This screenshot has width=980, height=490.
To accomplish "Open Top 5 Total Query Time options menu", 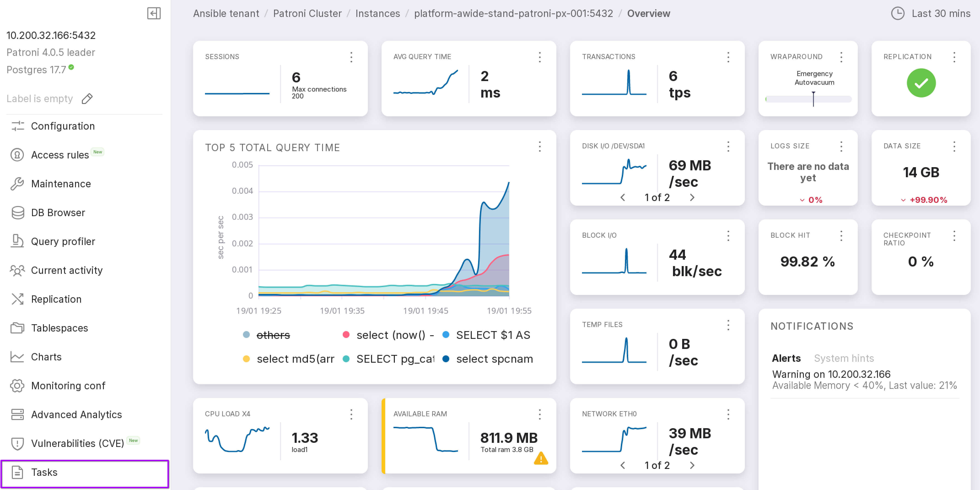I will pos(539,147).
